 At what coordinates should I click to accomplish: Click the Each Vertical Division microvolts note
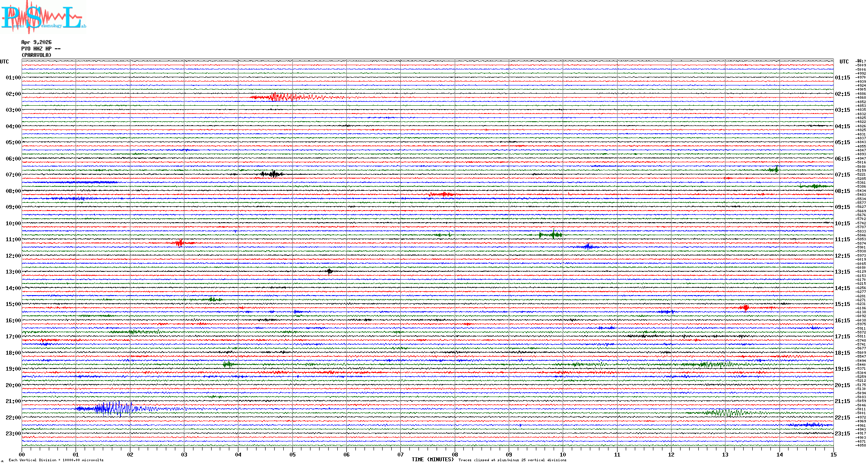(x=56, y=460)
